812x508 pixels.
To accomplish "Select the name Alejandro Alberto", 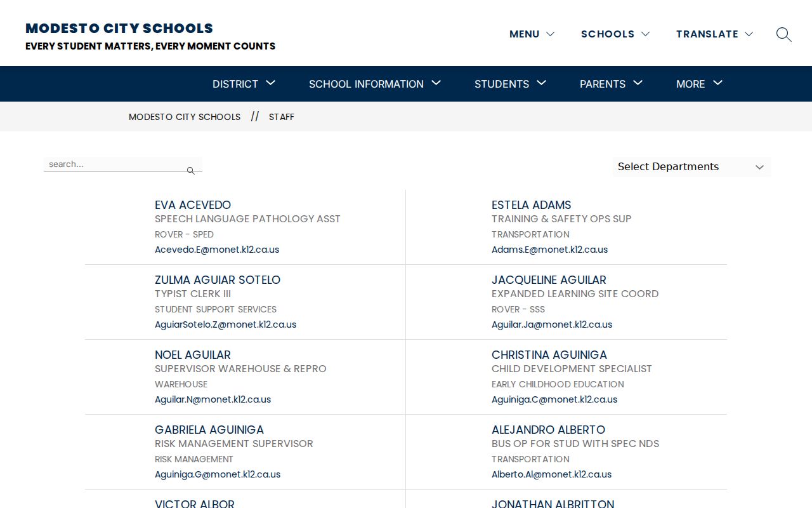I will (x=548, y=430).
